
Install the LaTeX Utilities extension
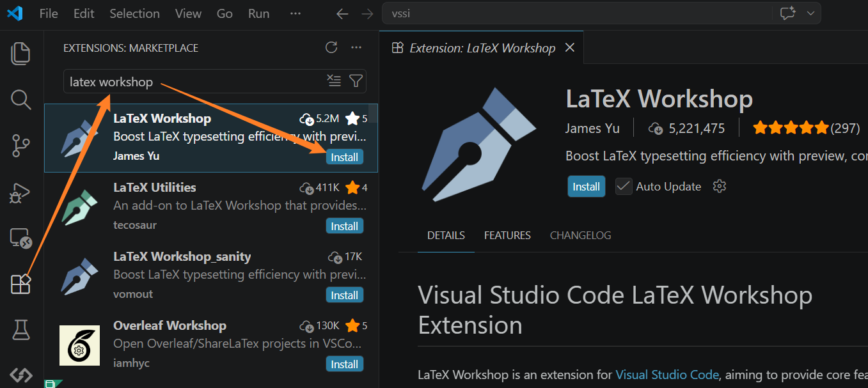[344, 226]
